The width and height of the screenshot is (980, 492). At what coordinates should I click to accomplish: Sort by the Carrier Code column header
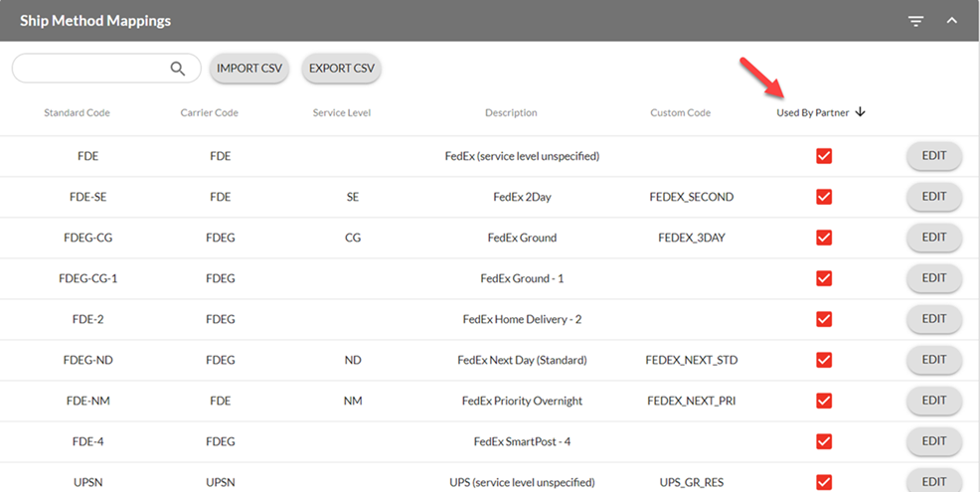[209, 113]
